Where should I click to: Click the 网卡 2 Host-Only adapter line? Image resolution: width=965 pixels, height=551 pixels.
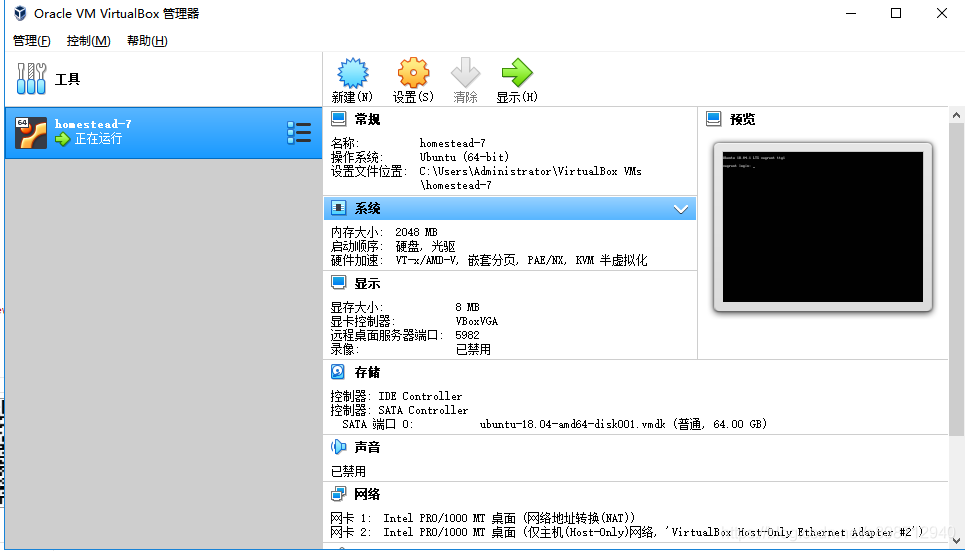tap(627, 532)
